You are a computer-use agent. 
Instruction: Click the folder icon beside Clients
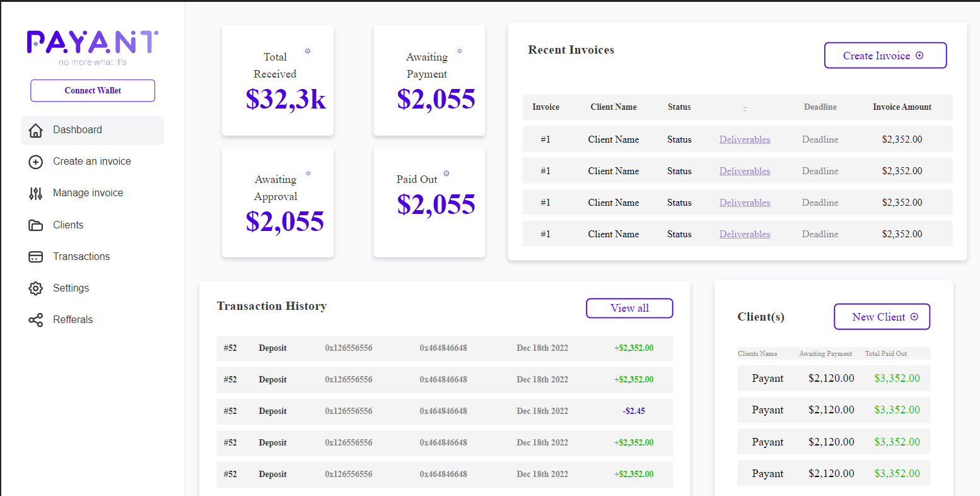click(x=36, y=225)
